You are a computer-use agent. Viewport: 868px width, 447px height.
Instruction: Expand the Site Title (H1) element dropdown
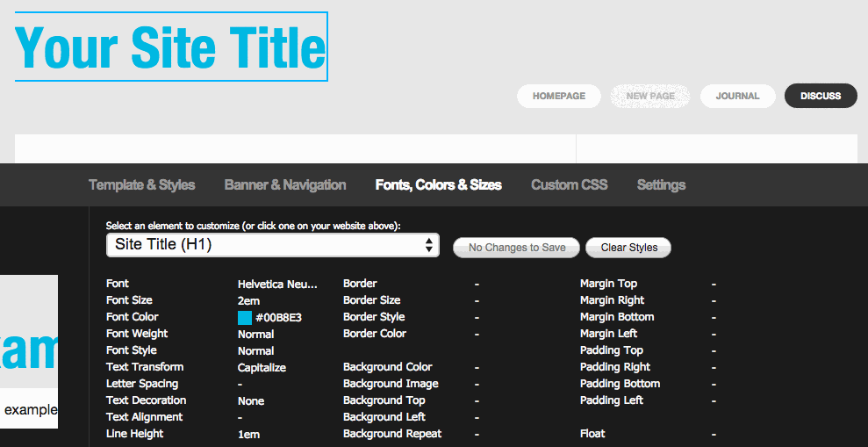[272, 245]
